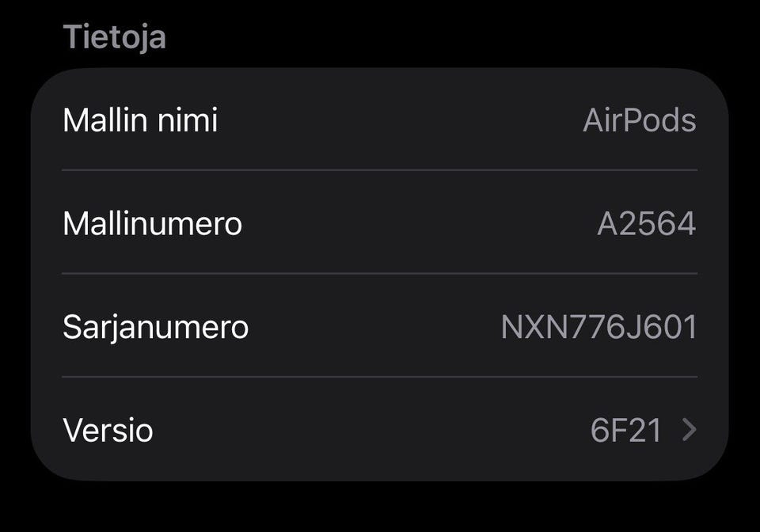Click the black area below the info card

click(380, 507)
